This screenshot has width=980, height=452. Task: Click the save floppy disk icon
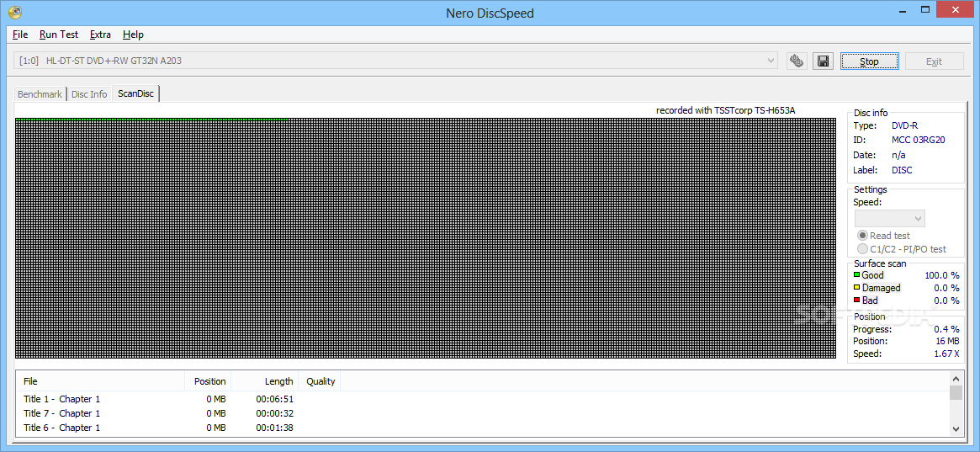[x=824, y=61]
